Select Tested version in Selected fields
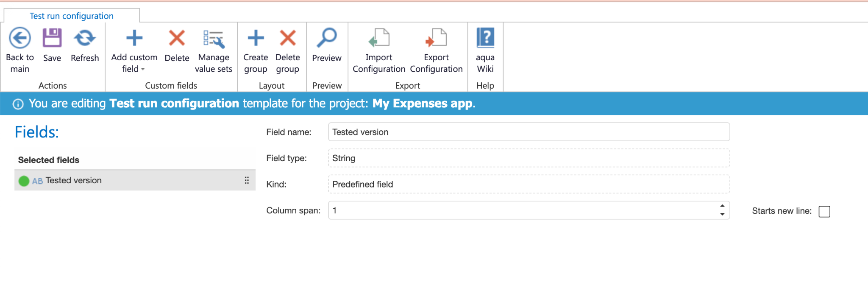This screenshot has height=283, width=868. (x=74, y=180)
